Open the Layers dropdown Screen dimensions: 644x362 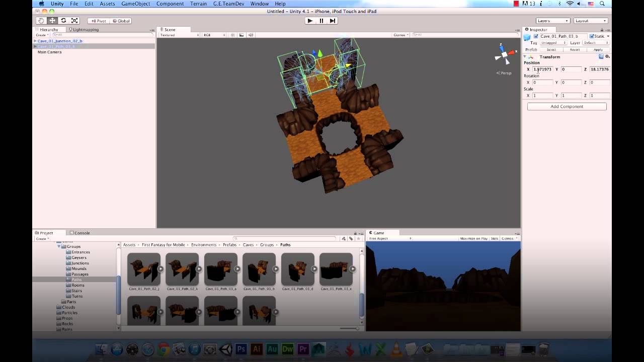552,21
